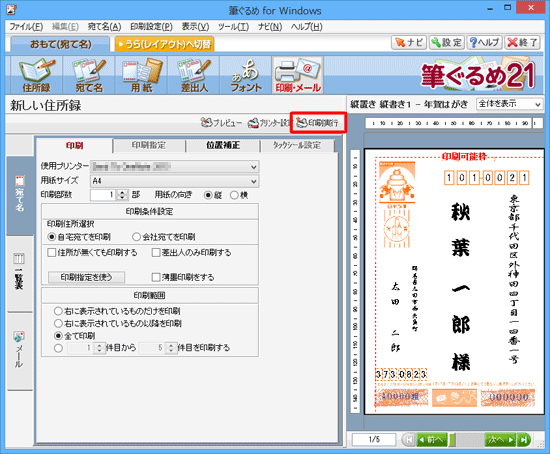Open the 差出人 sender tool

tap(194, 75)
